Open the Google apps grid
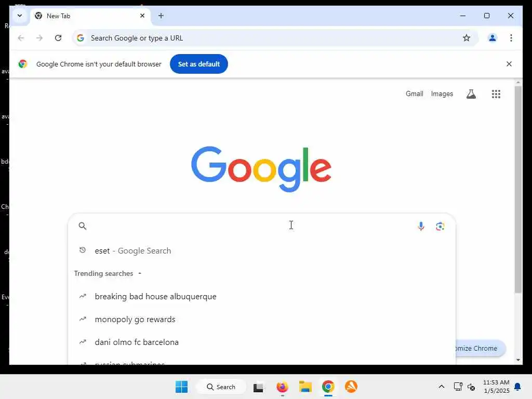Viewport: 532px width, 399px height. (496, 94)
